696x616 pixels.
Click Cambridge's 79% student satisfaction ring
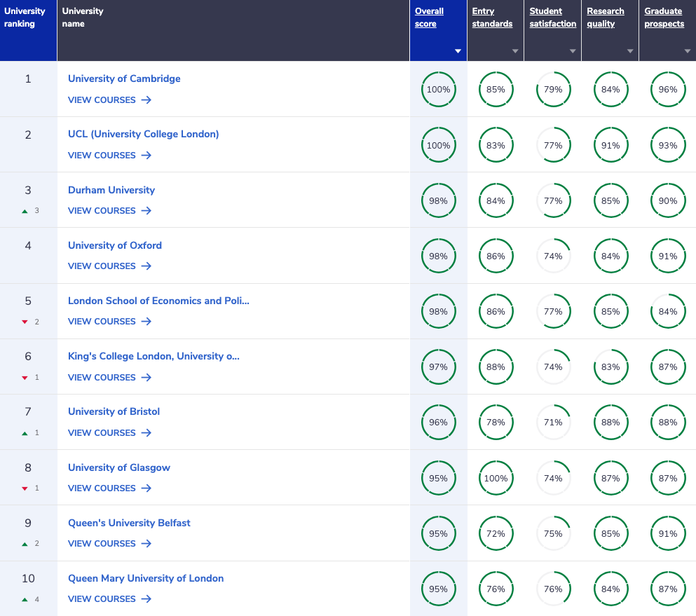[553, 90]
